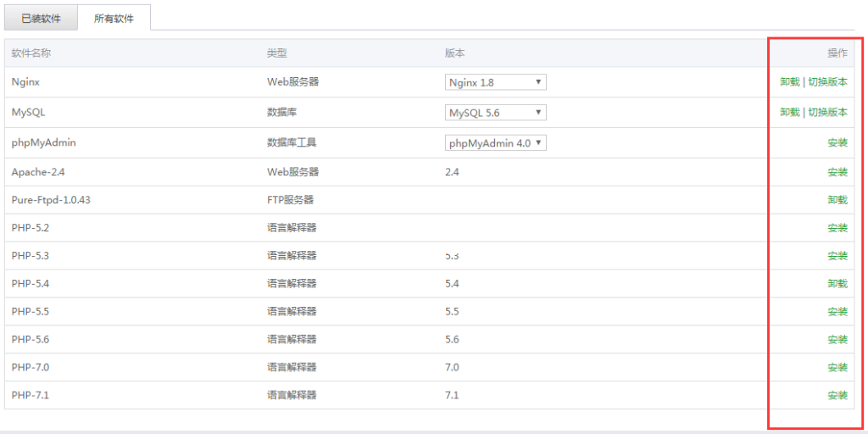868x434 pixels.
Task: Click the 类型 column header
Action: [x=277, y=53]
